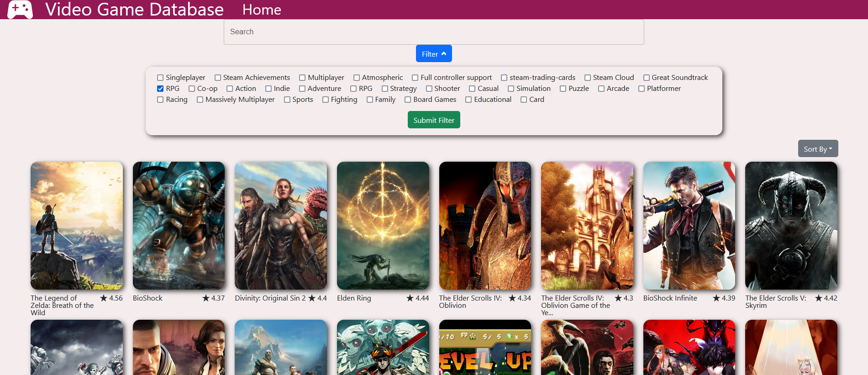Tick the Co-op checkbox
Image resolution: width=868 pixels, height=375 pixels.
[x=192, y=89]
